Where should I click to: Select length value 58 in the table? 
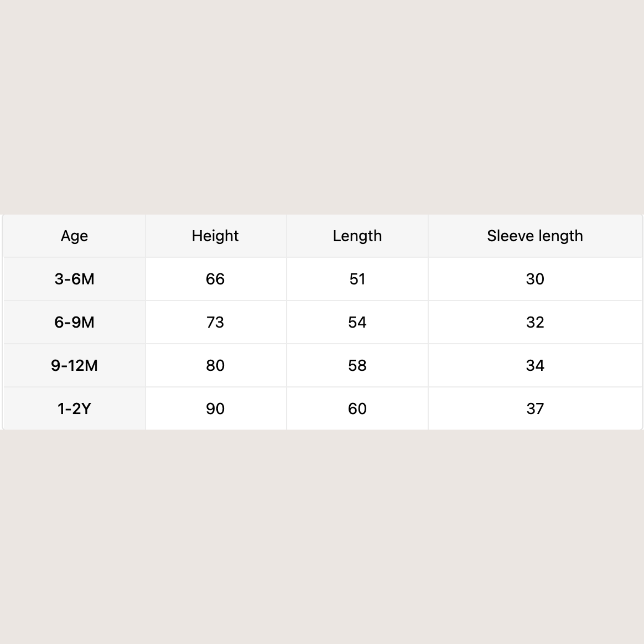click(x=357, y=366)
